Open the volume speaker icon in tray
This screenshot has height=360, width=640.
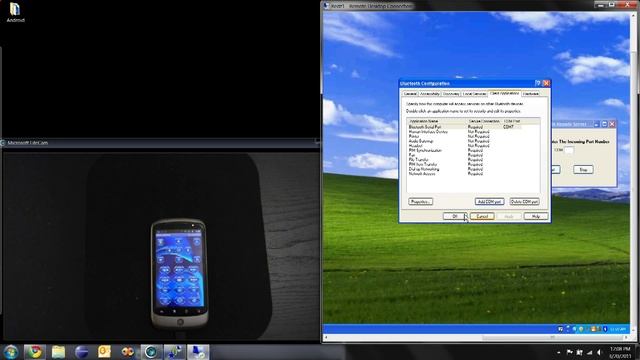pos(599,352)
